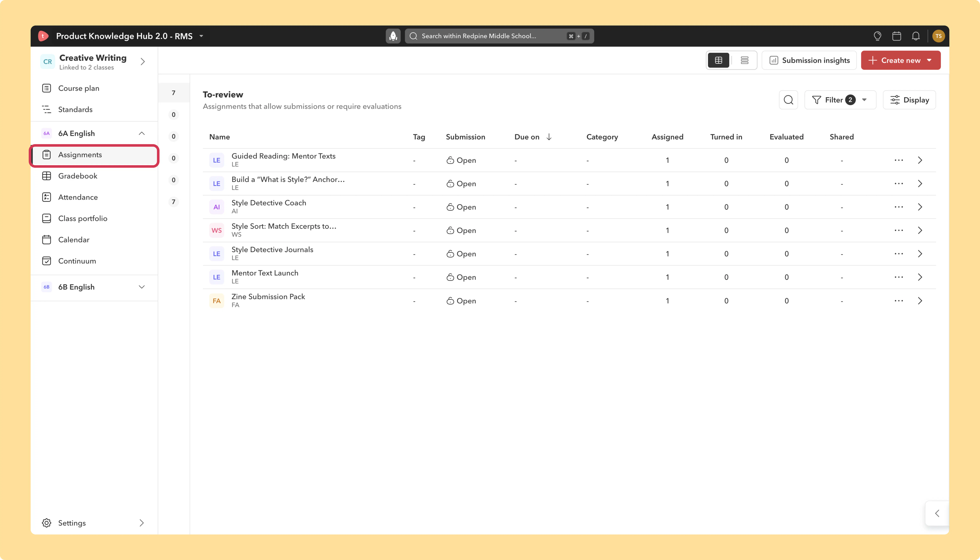Open the Calendar sidebar item

94,240
